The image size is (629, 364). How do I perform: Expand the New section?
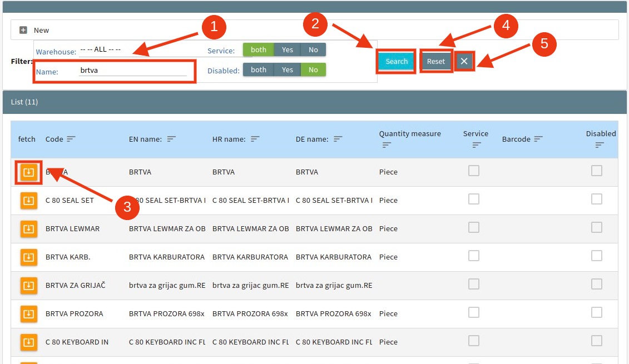pyautogui.click(x=23, y=30)
